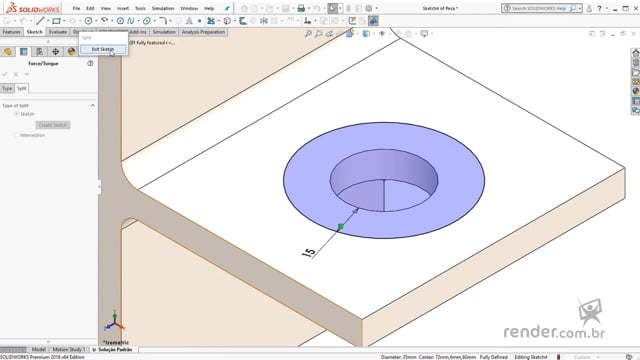Screen dimensions: 640x360
Task: Open the Print dropdown arrow
Action: [309, 8]
